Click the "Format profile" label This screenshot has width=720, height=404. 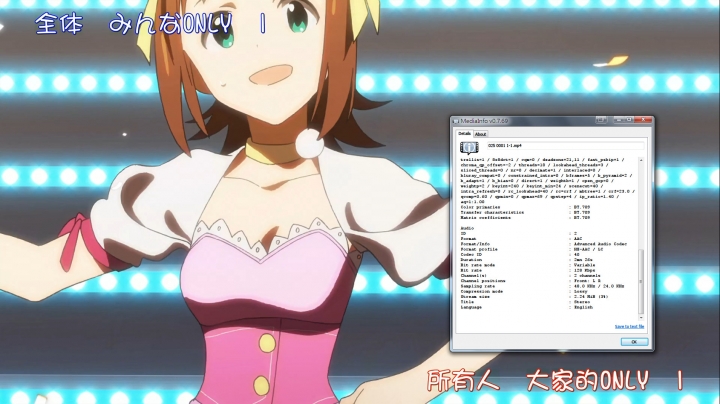pos(479,249)
